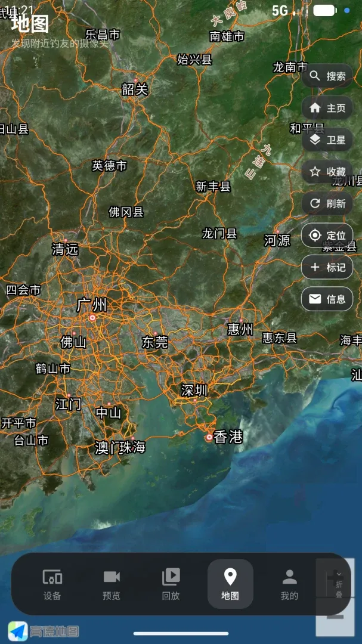Screen dimensions: 362x644
Task: Tap the 深圳 city label
Action: click(194, 391)
